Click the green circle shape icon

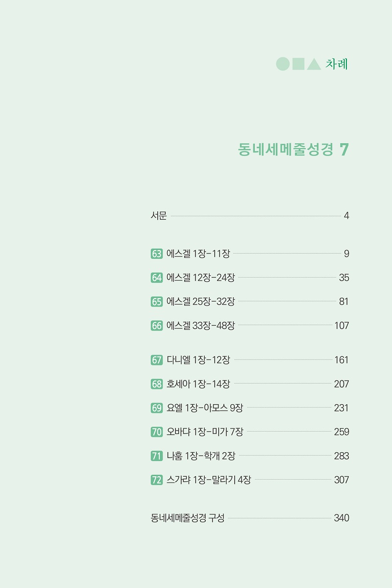pos(283,64)
